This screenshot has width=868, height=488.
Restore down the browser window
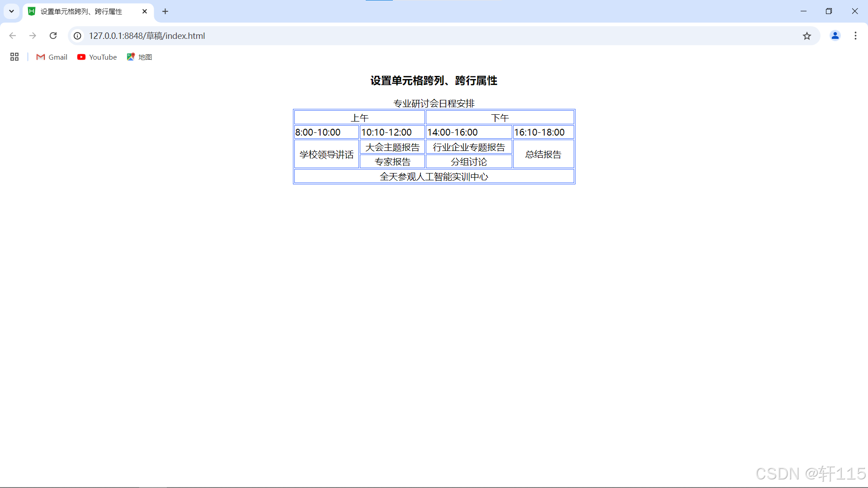click(829, 11)
